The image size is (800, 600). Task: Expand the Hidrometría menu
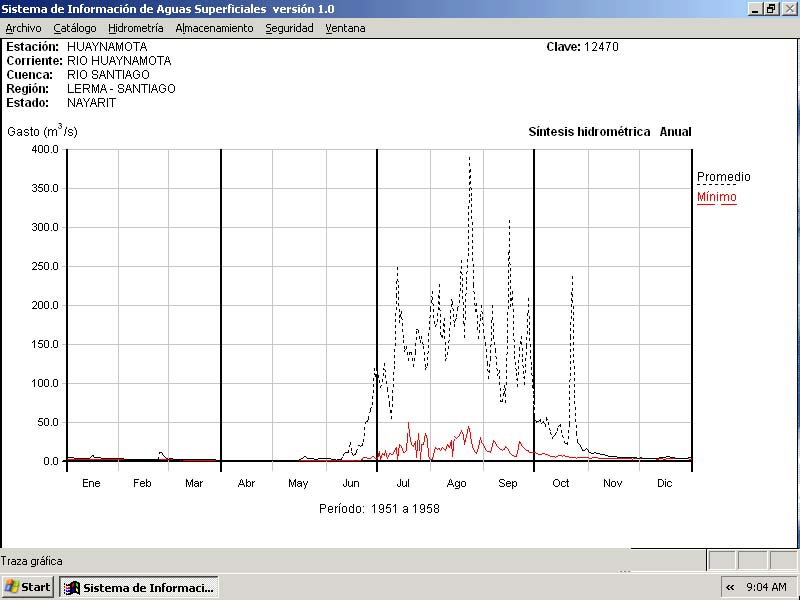click(x=135, y=28)
